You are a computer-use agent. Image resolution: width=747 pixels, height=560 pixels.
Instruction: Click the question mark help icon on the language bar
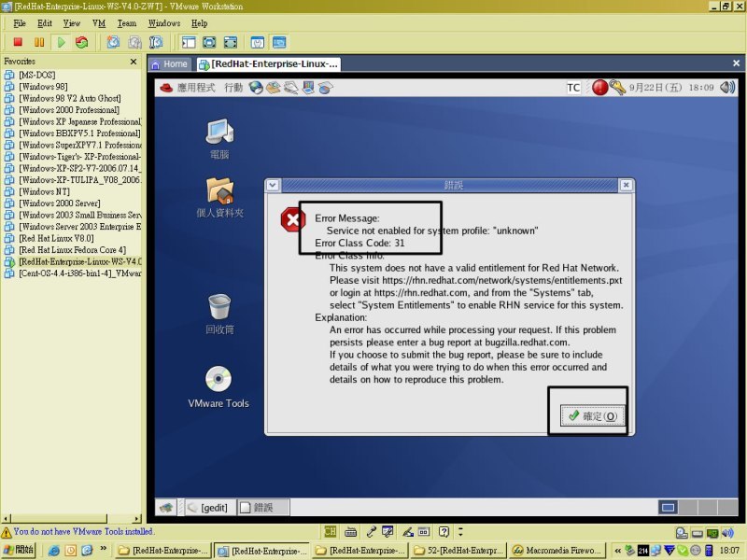(x=444, y=531)
